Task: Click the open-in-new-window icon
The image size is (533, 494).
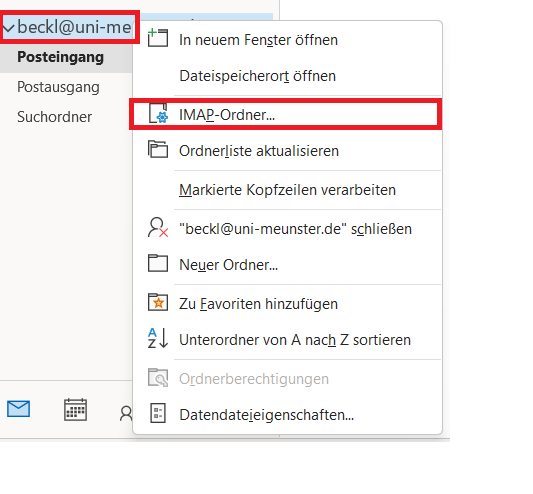Action: (158, 38)
